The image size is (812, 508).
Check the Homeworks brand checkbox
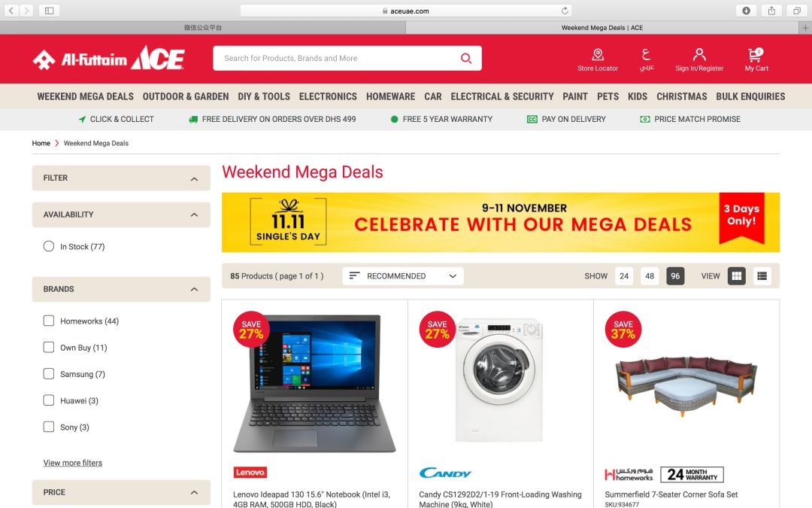[x=49, y=321]
